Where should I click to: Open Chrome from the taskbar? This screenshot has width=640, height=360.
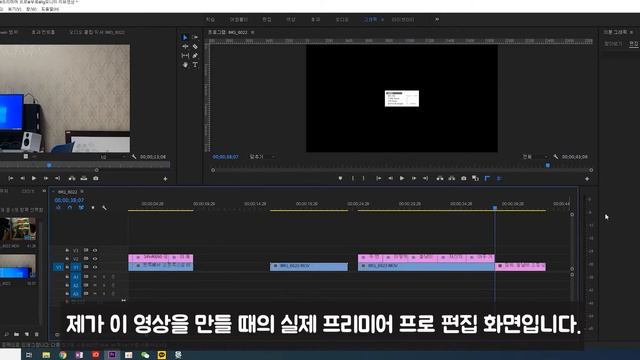62,355
